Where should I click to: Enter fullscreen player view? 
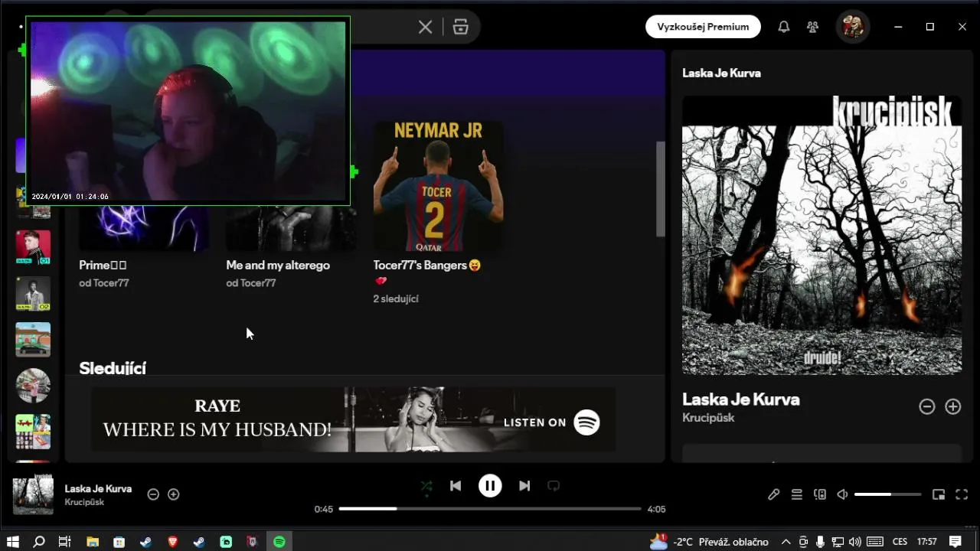coord(962,494)
